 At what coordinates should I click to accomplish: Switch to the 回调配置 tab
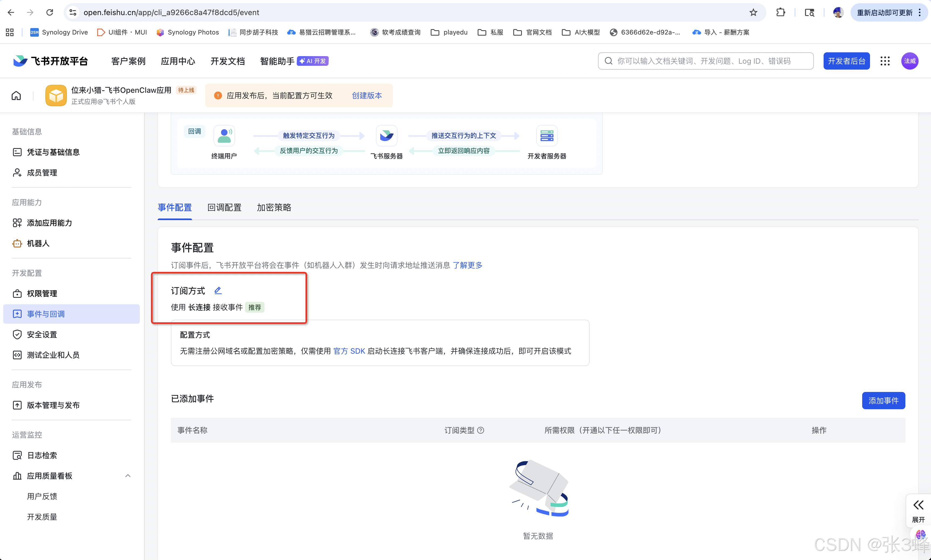(x=224, y=207)
